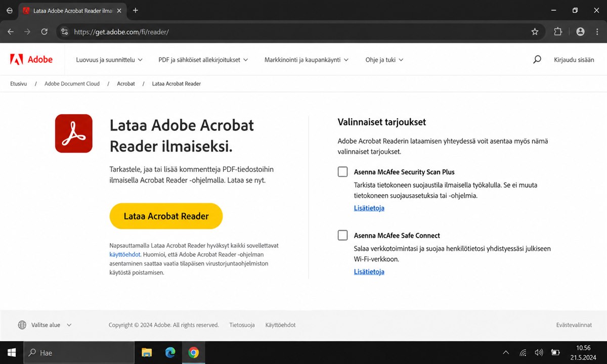607x364 pixels.
Task: Enable Asenna McAfee Safe Connect checkbox
Action: point(343,235)
